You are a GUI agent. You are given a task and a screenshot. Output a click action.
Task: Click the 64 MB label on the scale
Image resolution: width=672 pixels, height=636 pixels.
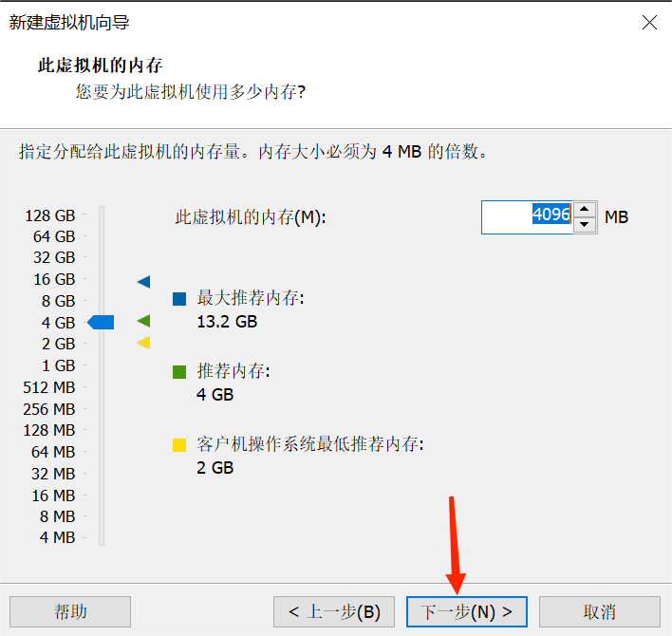pos(53,452)
